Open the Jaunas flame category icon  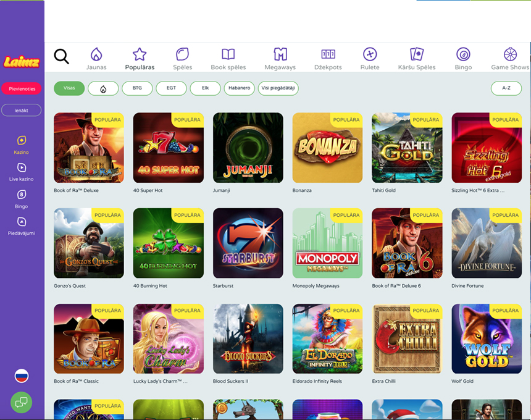coord(96,54)
